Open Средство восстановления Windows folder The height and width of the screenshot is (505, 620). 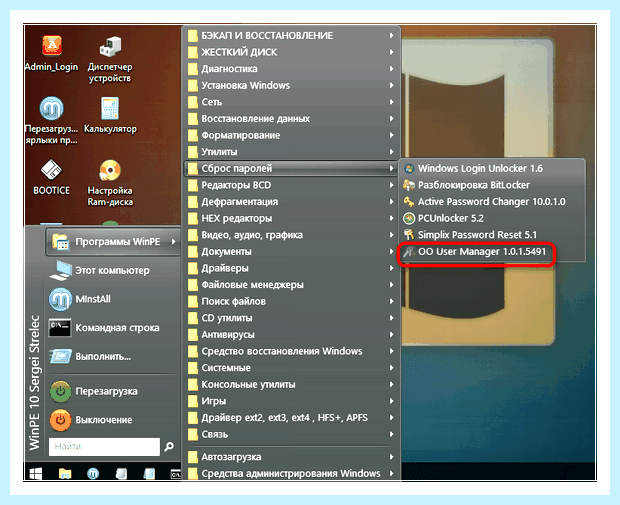291,351
